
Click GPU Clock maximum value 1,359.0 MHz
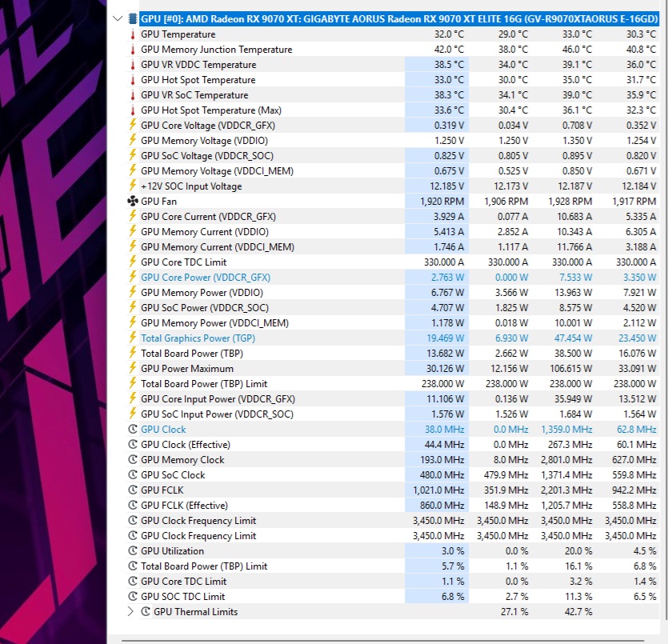click(566, 430)
